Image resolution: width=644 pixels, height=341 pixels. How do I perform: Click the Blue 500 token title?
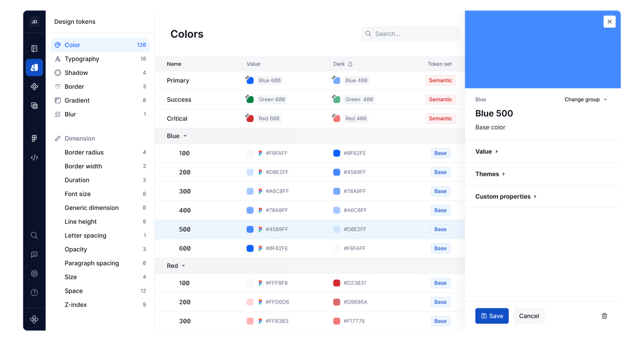pyautogui.click(x=494, y=114)
